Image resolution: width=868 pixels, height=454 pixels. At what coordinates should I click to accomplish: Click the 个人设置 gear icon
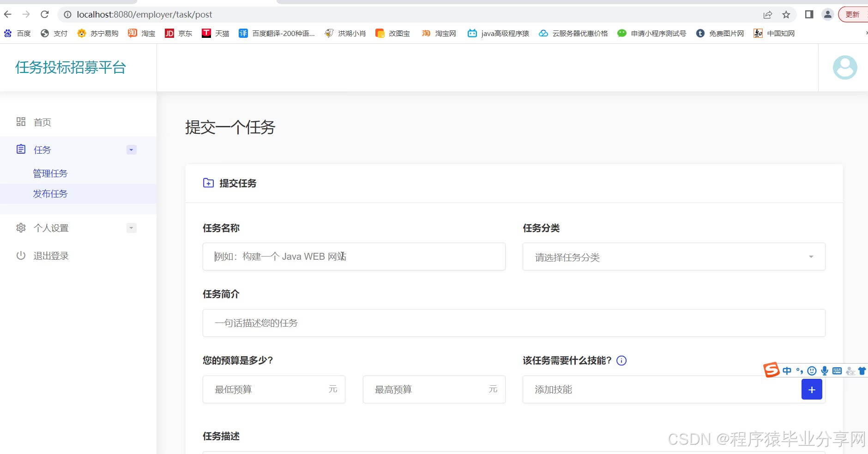[x=21, y=227]
